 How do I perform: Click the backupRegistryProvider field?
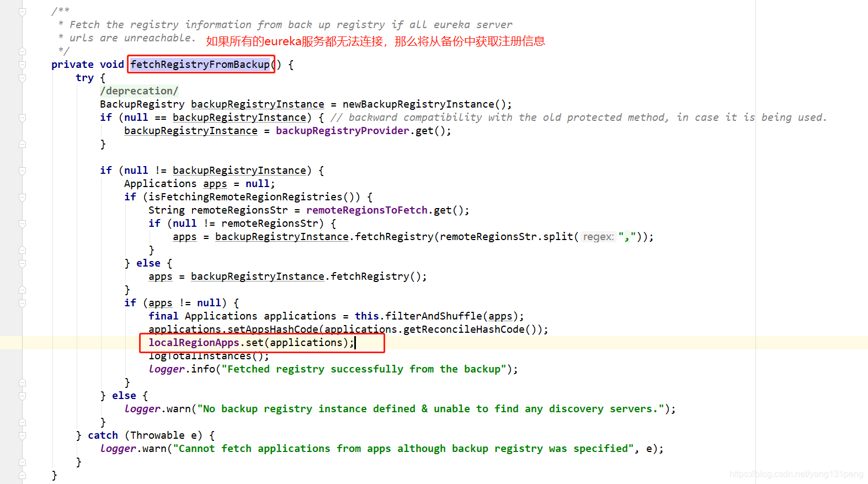coord(343,131)
